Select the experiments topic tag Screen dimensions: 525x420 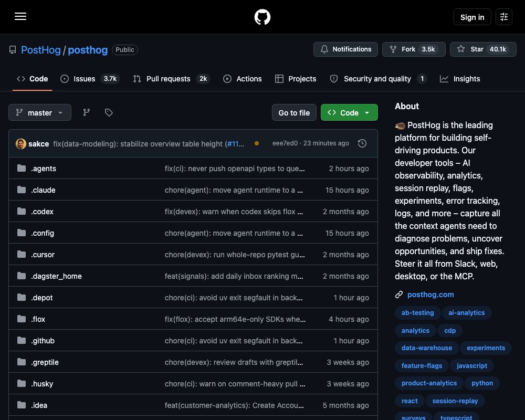(486, 348)
